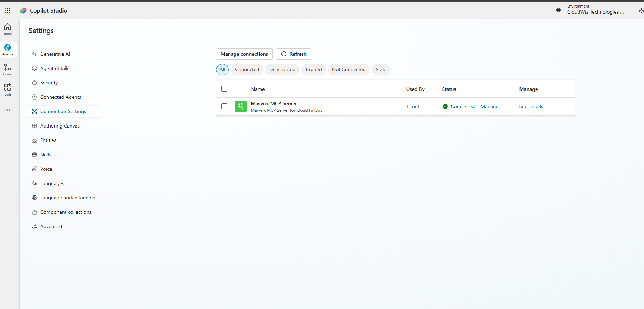Click the Environment picker icon
The width and height of the screenshot is (644, 309).
coord(559,10)
